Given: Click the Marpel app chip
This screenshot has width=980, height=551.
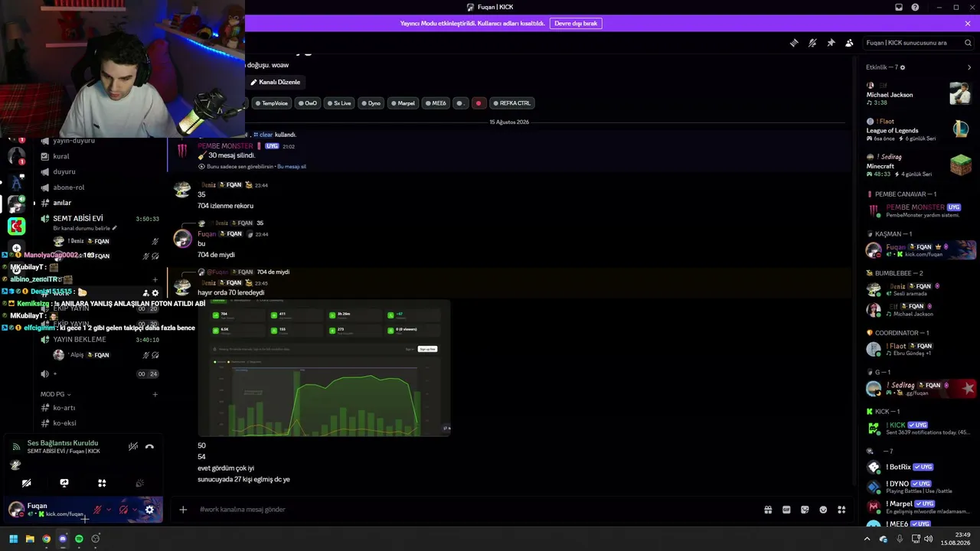Looking at the screenshot, I should (403, 103).
